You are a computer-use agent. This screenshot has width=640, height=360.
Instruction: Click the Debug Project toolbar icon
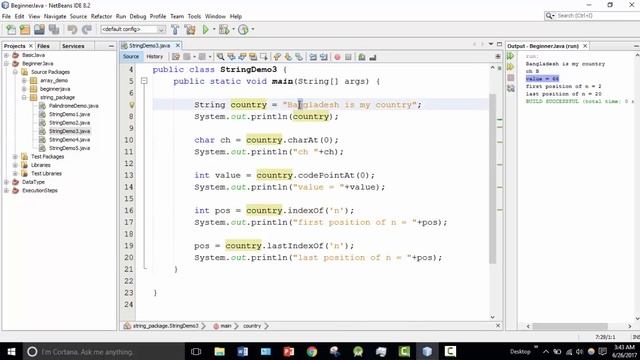point(224,29)
